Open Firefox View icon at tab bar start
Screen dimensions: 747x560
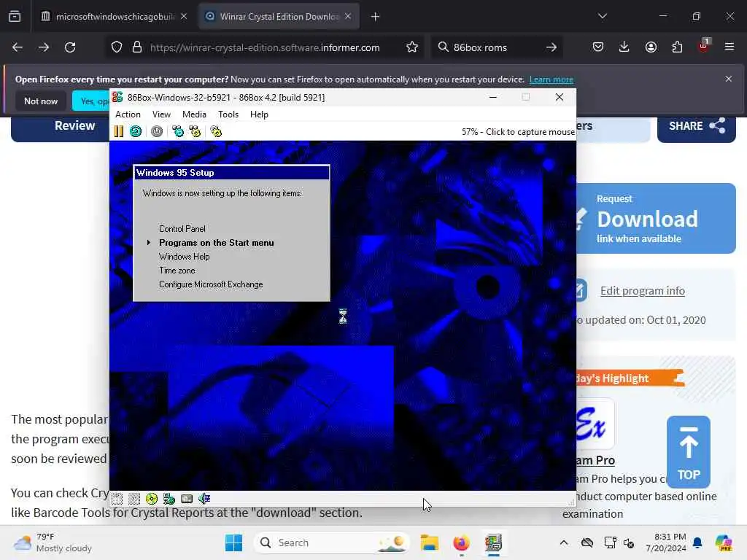click(15, 16)
